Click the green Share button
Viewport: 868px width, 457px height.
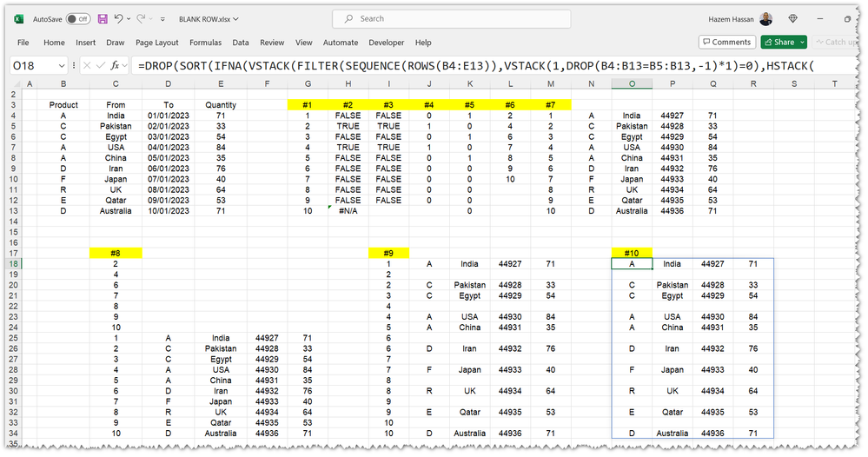coord(779,42)
